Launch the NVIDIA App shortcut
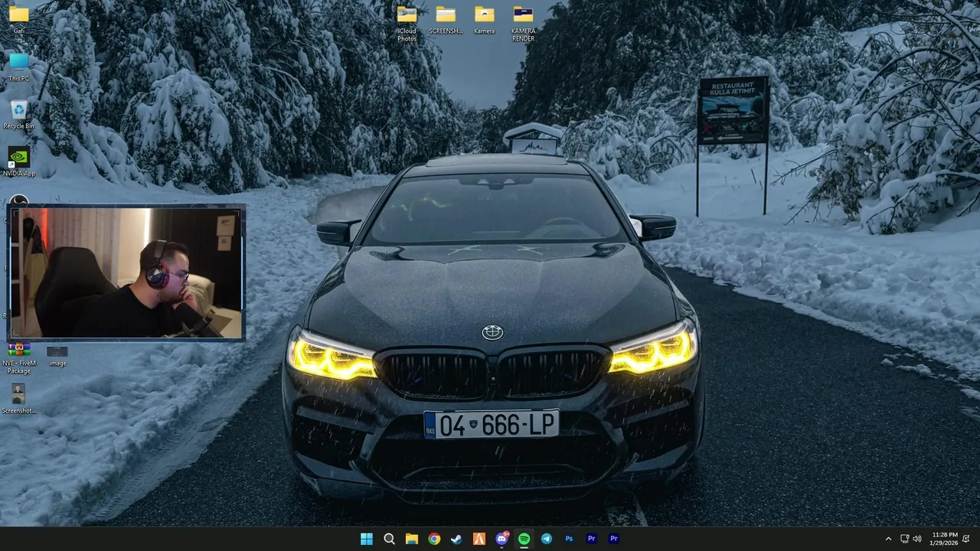Viewport: 980px width, 551px height. click(19, 162)
